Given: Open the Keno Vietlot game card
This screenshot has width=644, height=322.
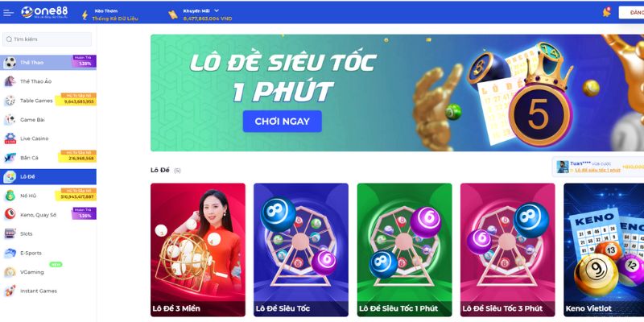Looking at the screenshot, I should point(604,250).
